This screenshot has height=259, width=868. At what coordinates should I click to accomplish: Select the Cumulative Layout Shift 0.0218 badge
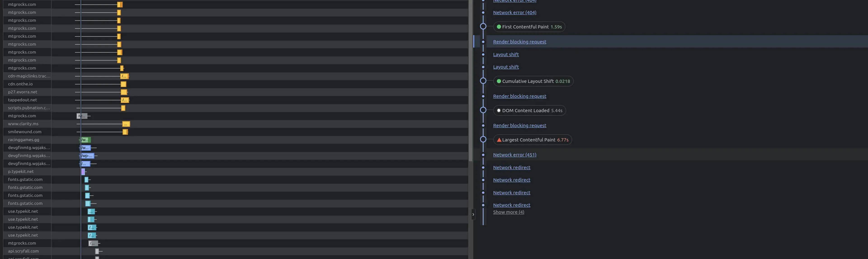coord(533,81)
